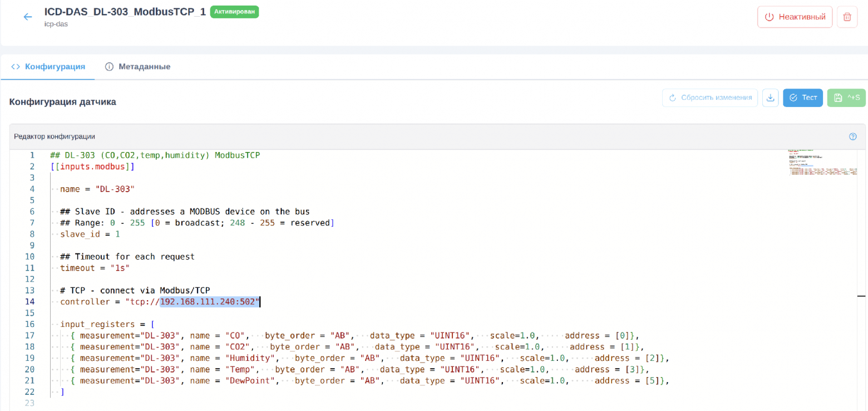Click the [[inputs.modbus]] line
This screenshot has height=411, width=868.
click(92, 167)
